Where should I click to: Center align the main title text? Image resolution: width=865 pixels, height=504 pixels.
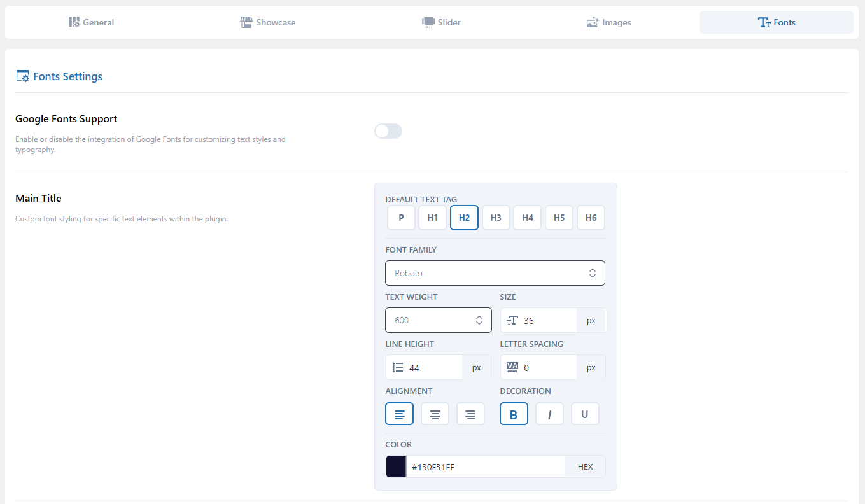[x=435, y=414]
